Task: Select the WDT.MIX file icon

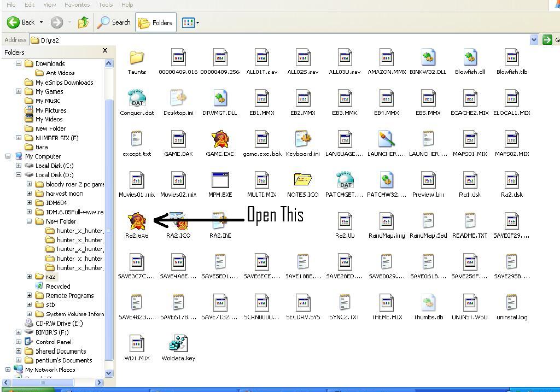Action: tap(137, 344)
